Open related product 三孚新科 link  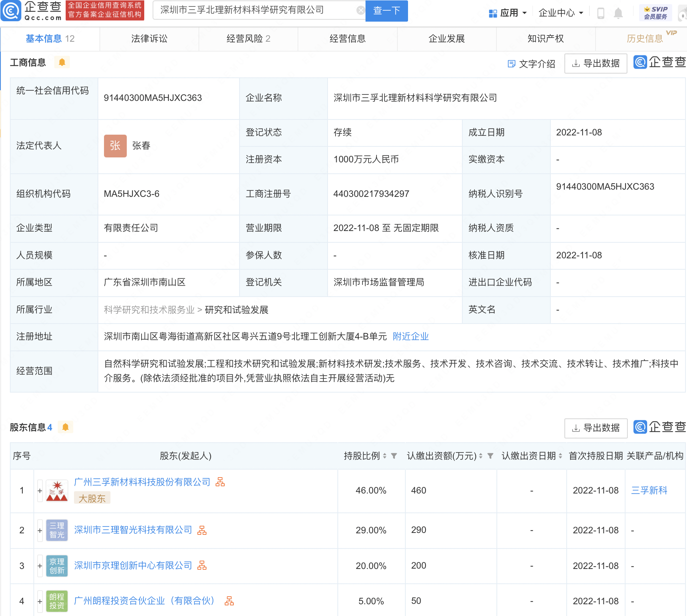coord(649,490)
